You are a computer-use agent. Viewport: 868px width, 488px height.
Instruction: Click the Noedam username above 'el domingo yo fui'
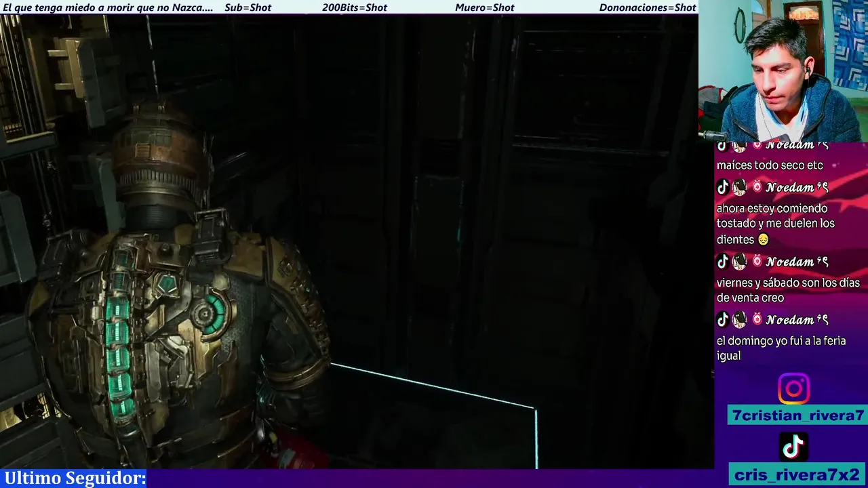797,319
